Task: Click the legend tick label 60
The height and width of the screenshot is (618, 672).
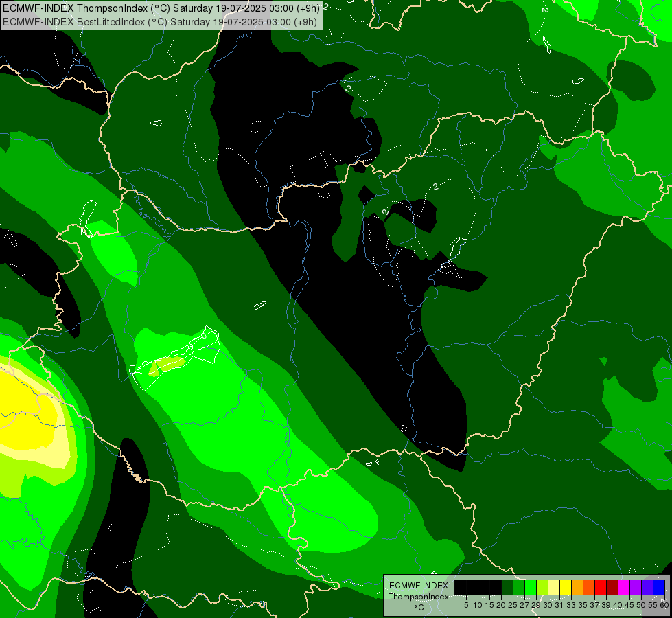Action: [x=664, y=605]
